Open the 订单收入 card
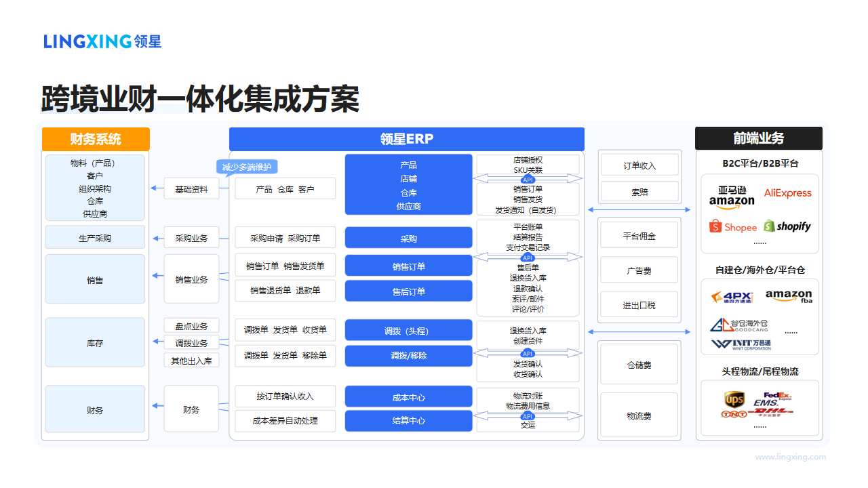 (638, 164)
